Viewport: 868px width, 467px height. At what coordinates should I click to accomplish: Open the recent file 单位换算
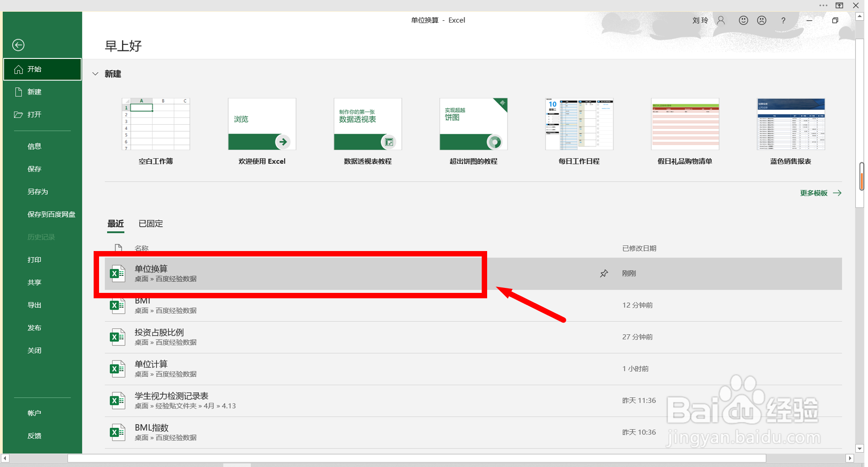coord(473,274)
